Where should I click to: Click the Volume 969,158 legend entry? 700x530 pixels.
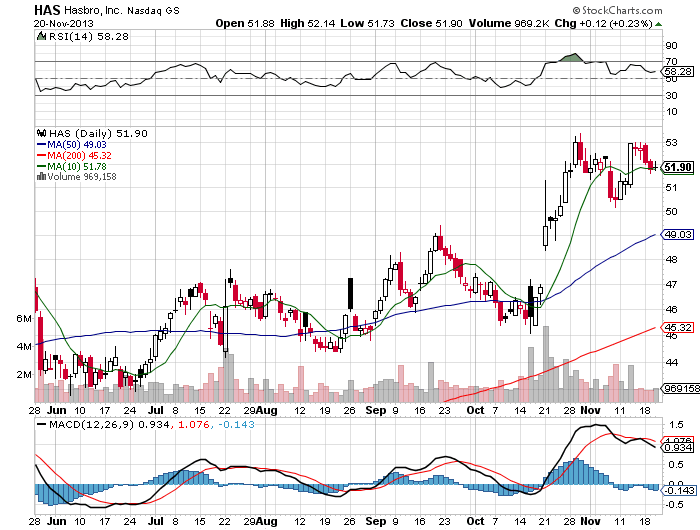(x=82, y=177)
